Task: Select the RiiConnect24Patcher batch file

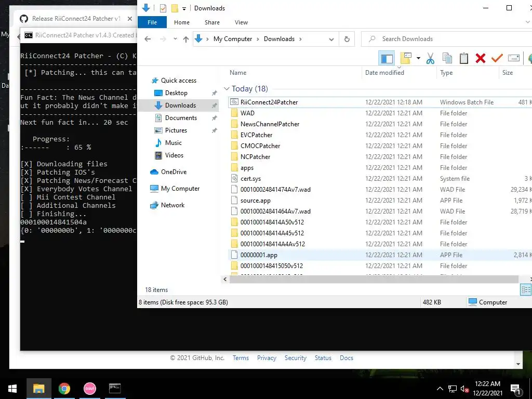Action: pyautogui.click(x=269, y=102)
